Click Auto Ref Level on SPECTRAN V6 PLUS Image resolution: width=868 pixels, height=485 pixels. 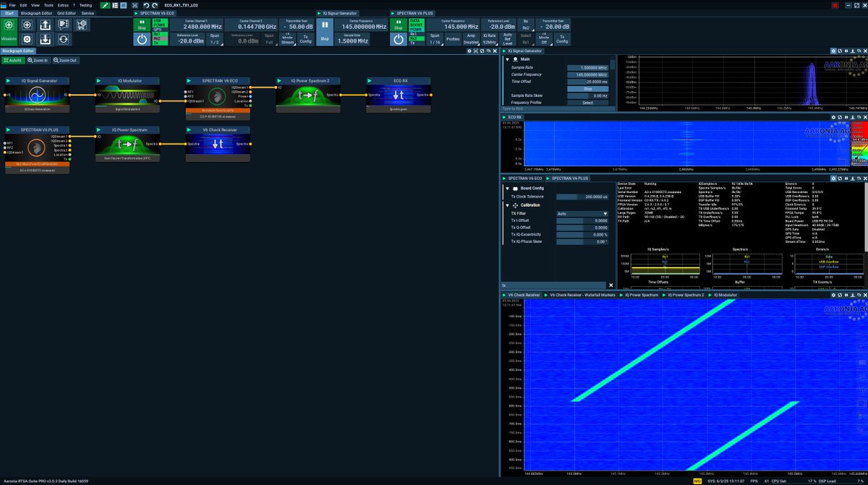507,38
